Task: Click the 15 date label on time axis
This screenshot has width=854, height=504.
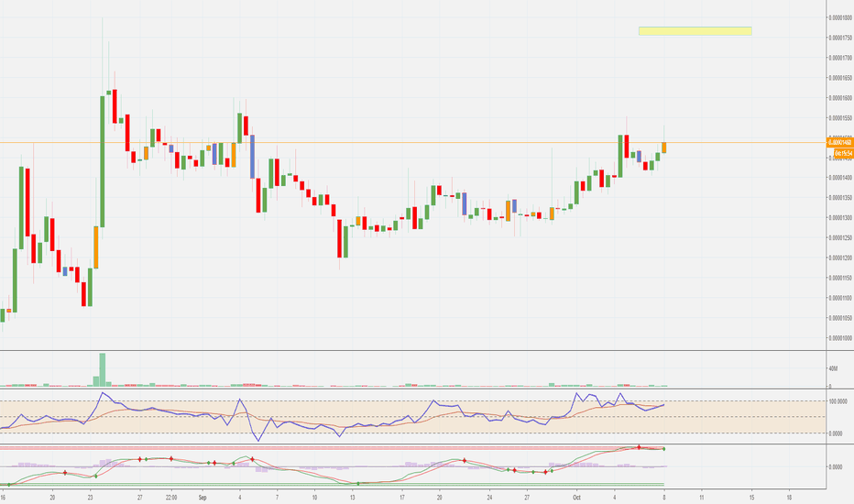Action: click(x=751, y=498)
